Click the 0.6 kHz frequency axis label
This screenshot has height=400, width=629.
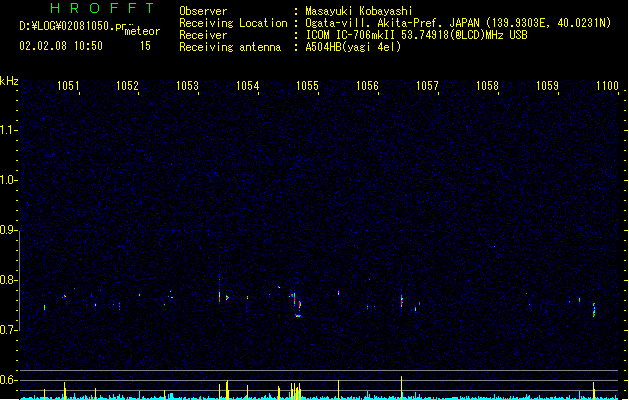point(8,380)
